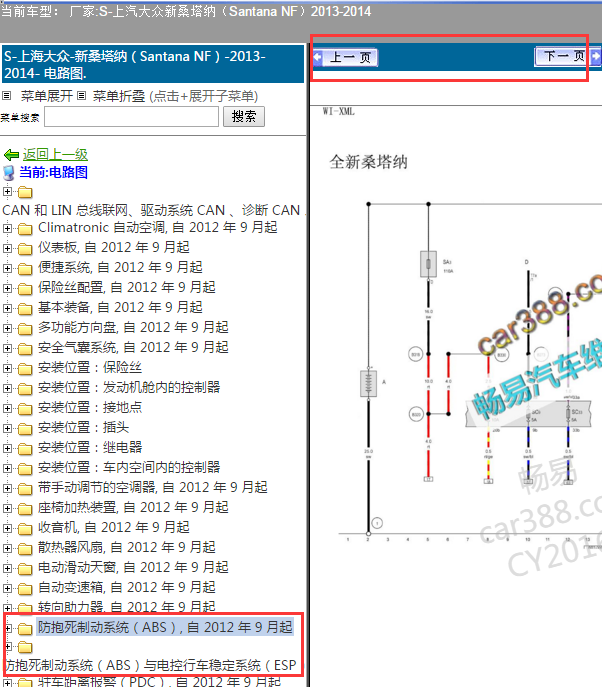Image resolution: width=602 pixels, height=687 pixels.
Task: Click folder icon for 便捷系统
Action: 25,269
